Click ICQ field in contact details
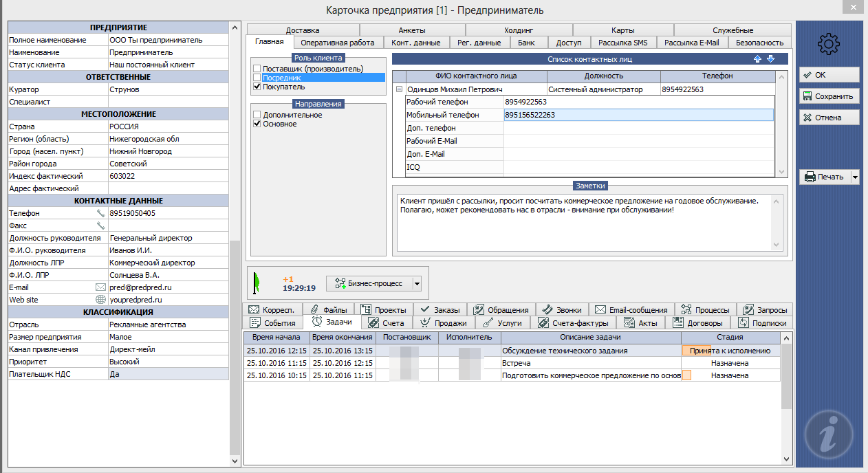The width and height of the screenshot is (868, 473). click(x=638, y=167)
